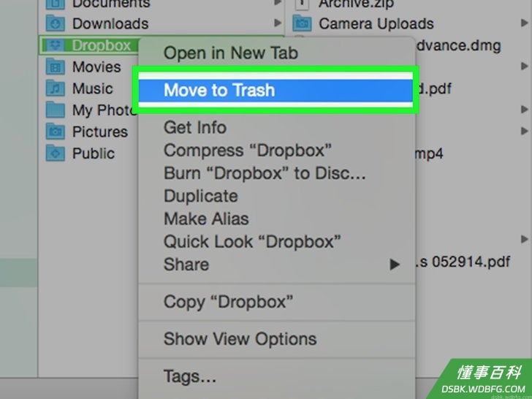Image resolution: width=532 pixels, height=399 pixels.
Task: Select Quick Look "Dropbox"
Action: coord(276,242)
